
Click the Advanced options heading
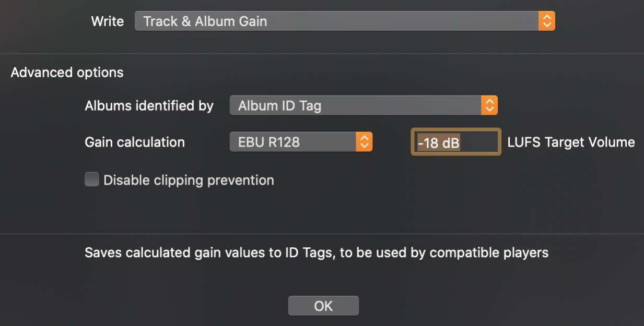pos(67,73)
